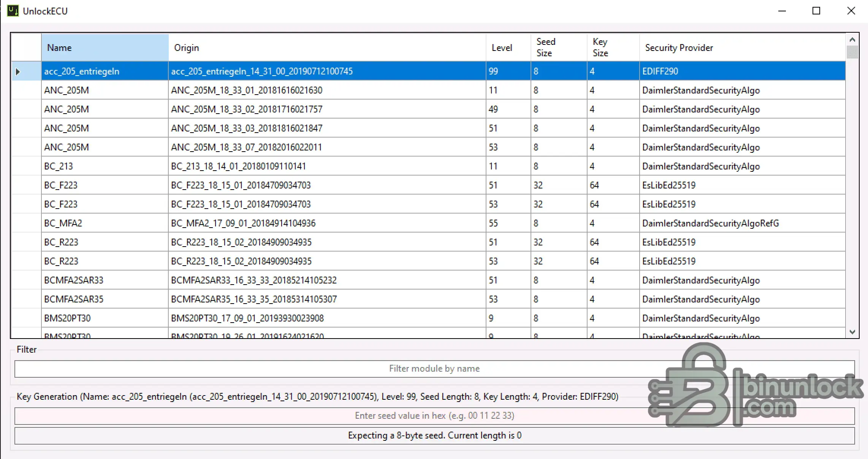Click the table scrollbar up arrow

coord(852,40)
